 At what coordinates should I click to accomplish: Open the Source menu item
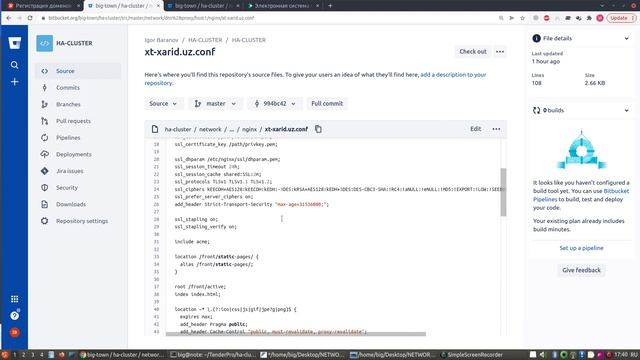(x=78, y=71)
